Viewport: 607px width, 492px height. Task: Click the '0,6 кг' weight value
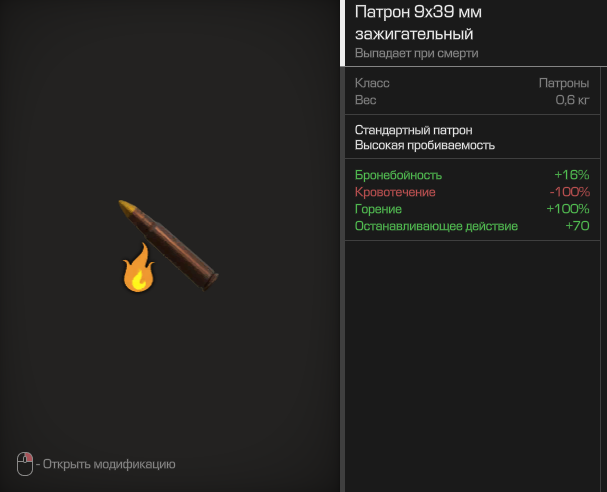(x=573, y=100)
